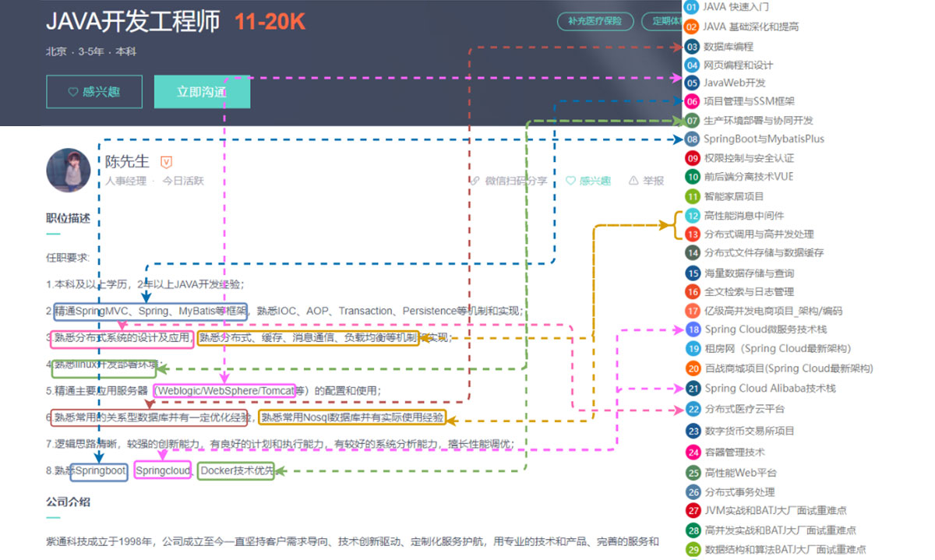Click the number 28 circle for 高并发实战
Screen dimensions: 935x560
coord(693,530)
